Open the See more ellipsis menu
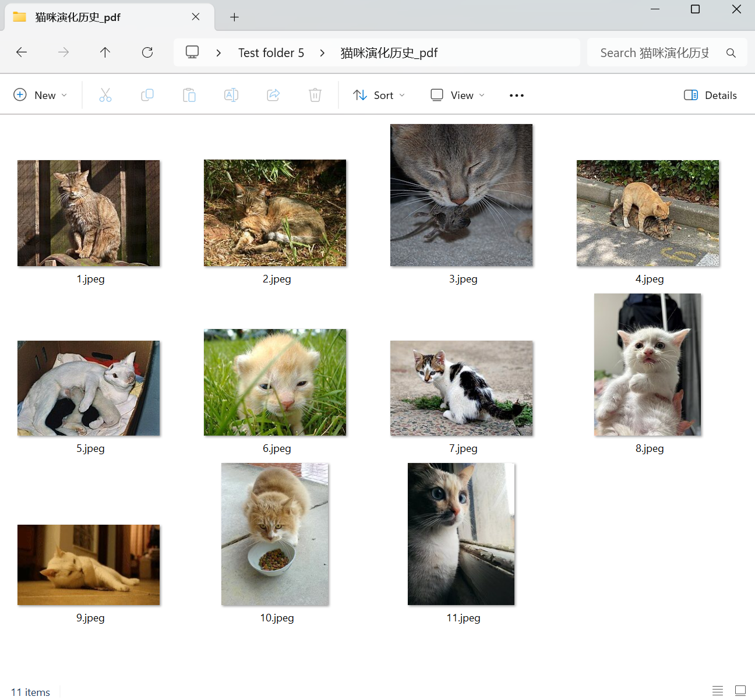Viewport: 755px width, 700px height. tap(516, 95)
